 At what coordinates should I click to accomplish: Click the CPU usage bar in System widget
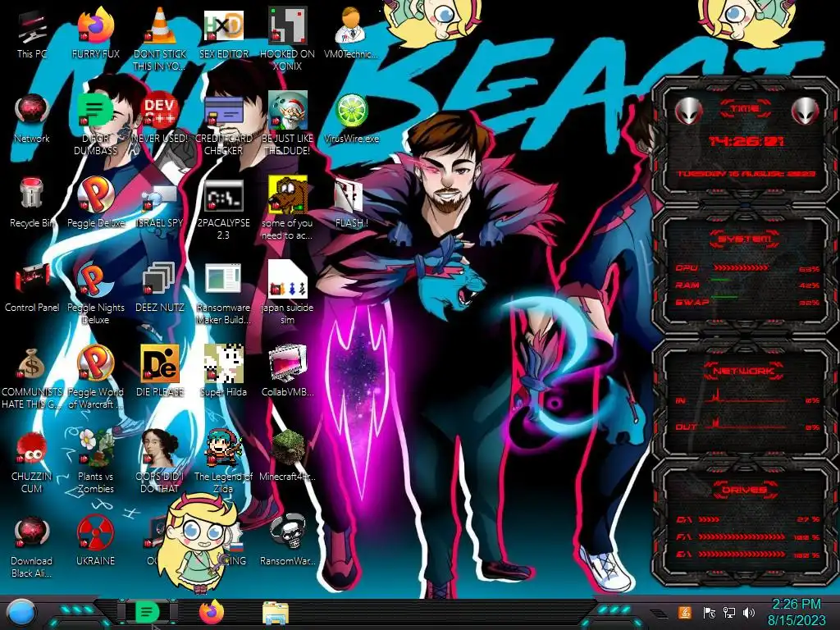pos(742,267)
